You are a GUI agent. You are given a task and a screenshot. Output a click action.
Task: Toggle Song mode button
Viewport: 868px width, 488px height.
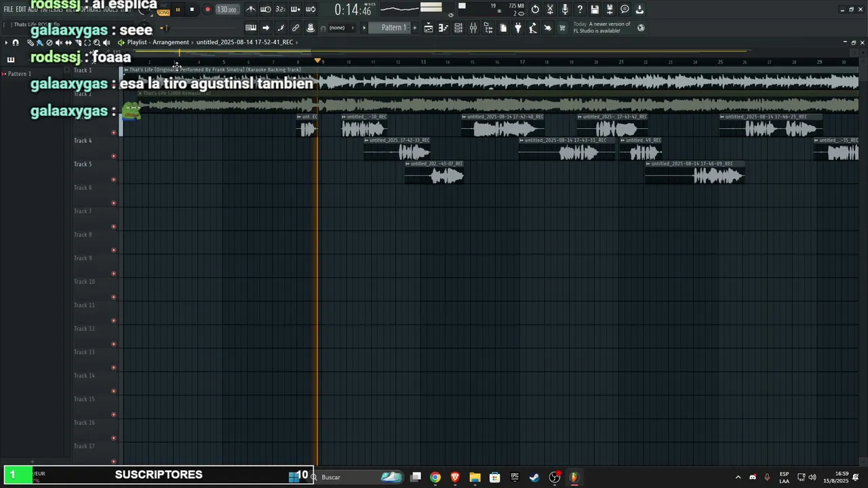tap(163, 12)
